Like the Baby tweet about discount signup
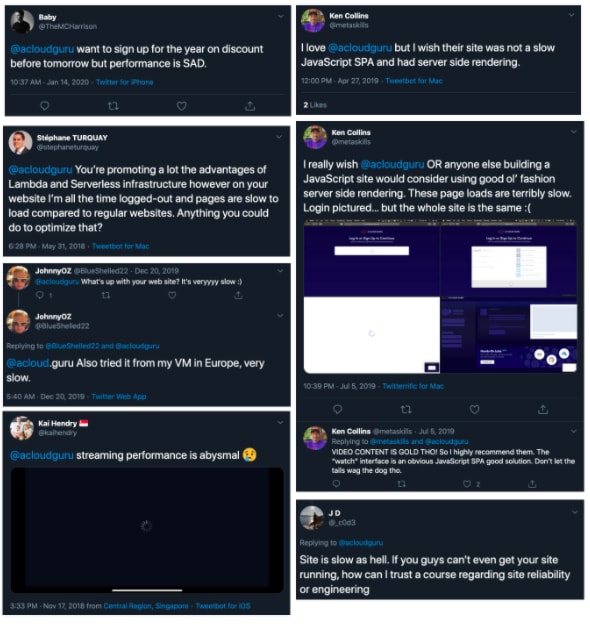 coord(181,106)
